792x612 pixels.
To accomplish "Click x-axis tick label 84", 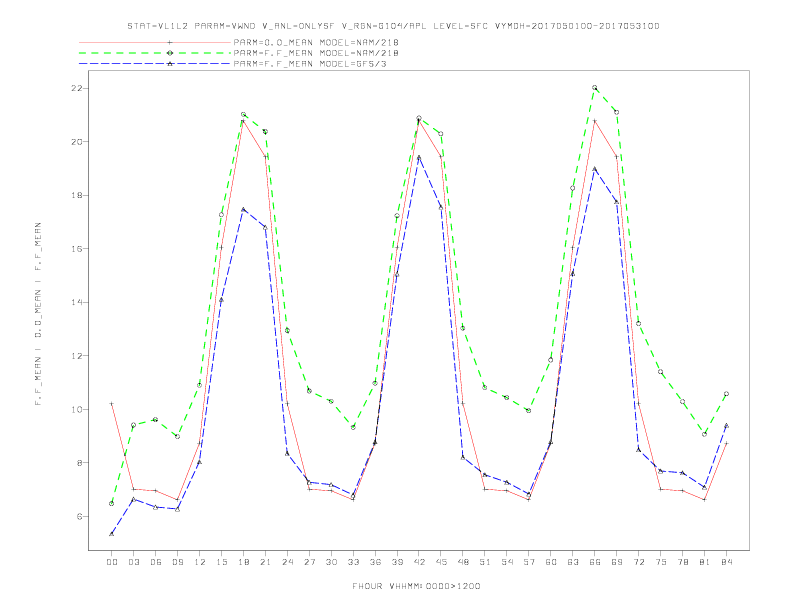I will tap(726, 562).
